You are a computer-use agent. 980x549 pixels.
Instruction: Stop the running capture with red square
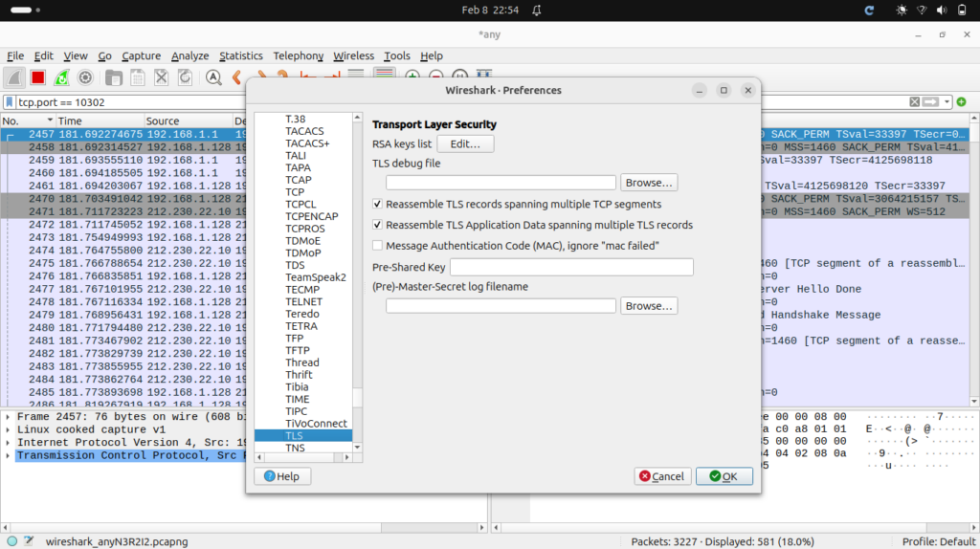(x=38, y=77)
